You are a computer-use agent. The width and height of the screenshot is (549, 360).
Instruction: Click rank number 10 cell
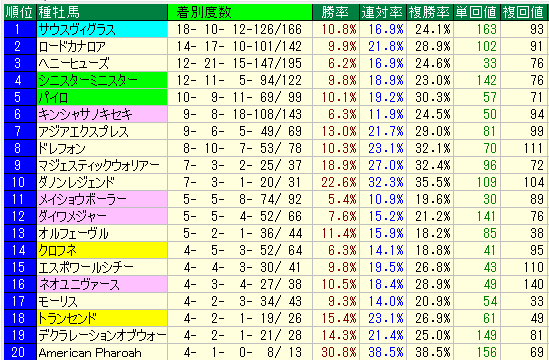pos(20,182)
